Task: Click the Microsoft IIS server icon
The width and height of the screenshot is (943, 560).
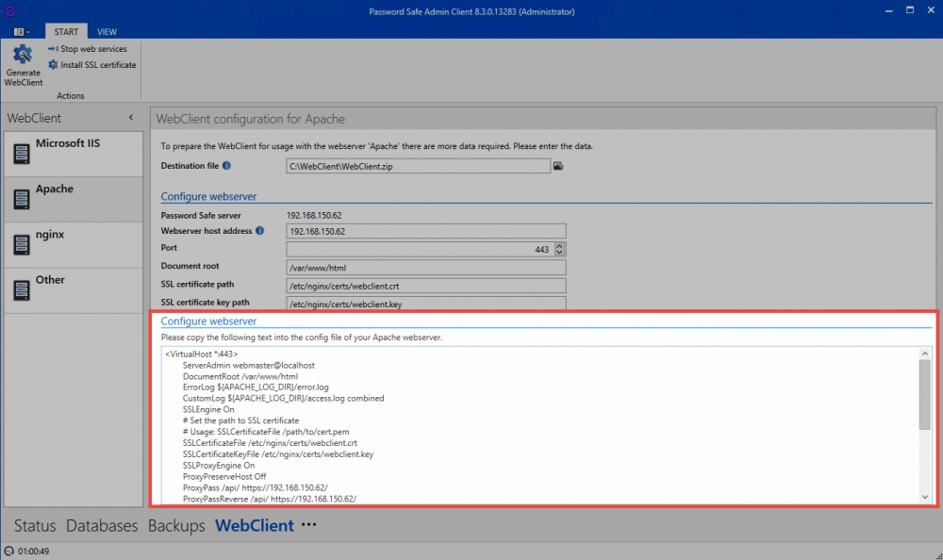Action: [22, 154]
